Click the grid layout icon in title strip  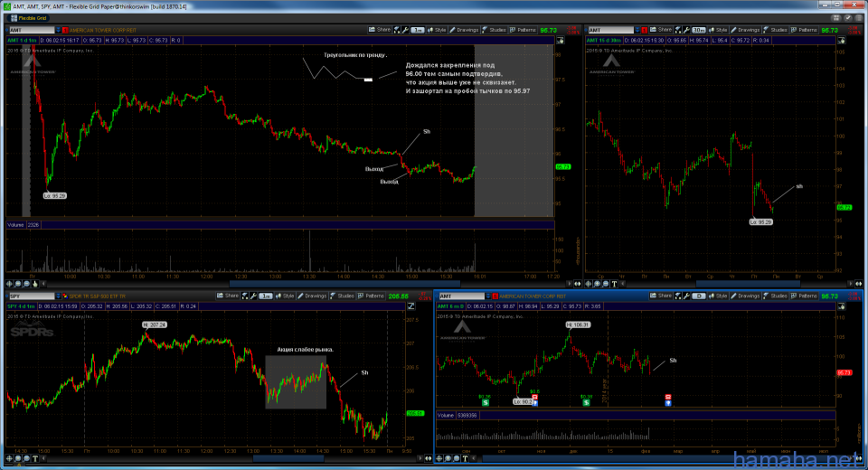pyautogui.click(x=836, y=18)
